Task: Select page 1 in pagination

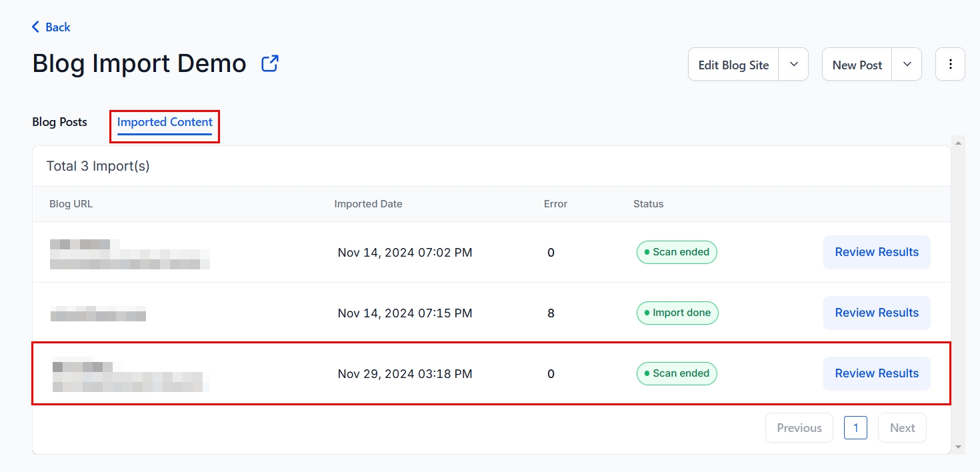Action: pyautogui.click(x=855, y=428)
